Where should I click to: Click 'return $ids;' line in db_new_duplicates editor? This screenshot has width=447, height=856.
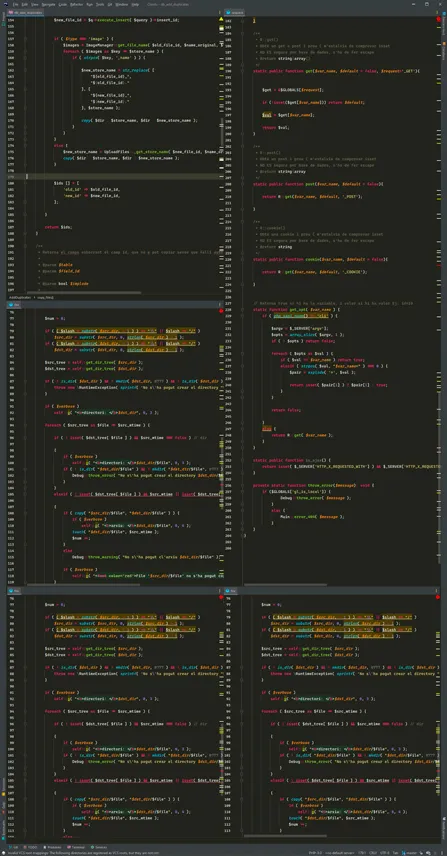point(58,227)
